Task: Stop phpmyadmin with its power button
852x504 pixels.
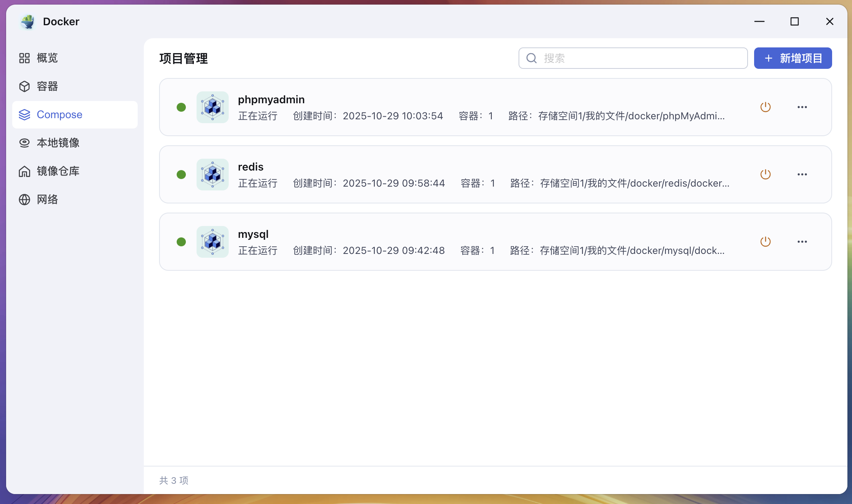Action: 765,107
